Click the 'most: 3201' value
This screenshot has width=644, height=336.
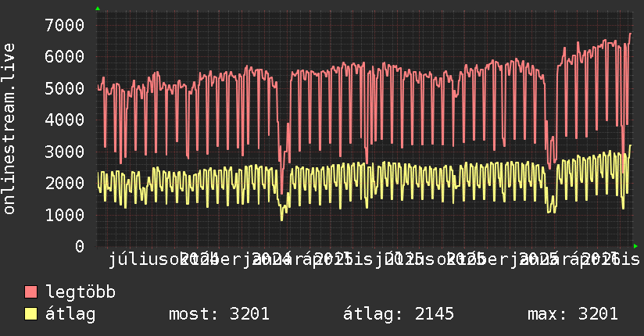[220, 314]
